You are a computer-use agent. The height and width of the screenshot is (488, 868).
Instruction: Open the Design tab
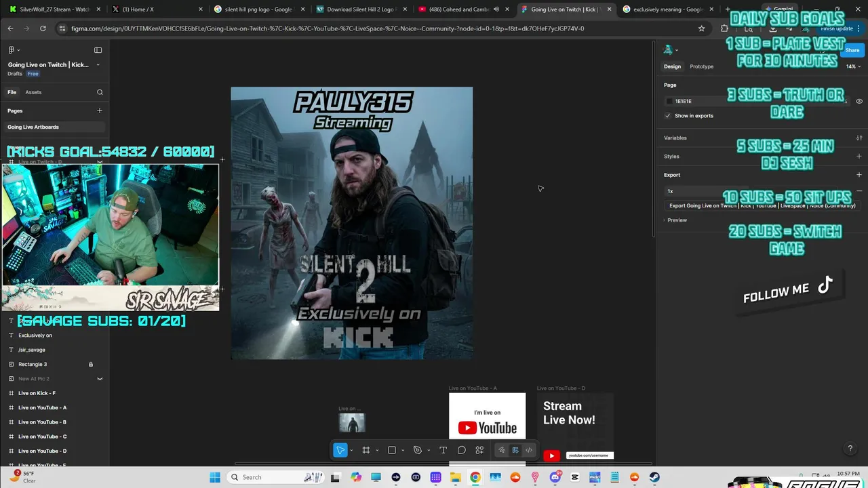(672, 66)
